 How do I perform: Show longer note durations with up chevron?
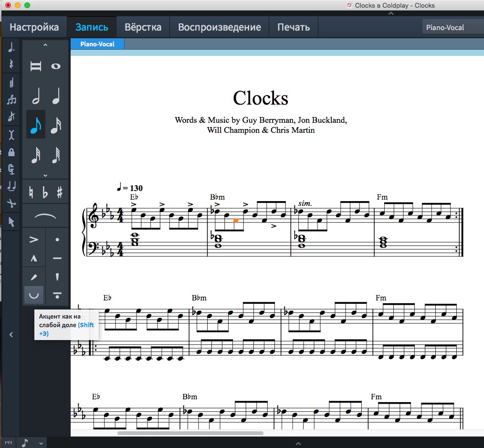coord(45,45)
